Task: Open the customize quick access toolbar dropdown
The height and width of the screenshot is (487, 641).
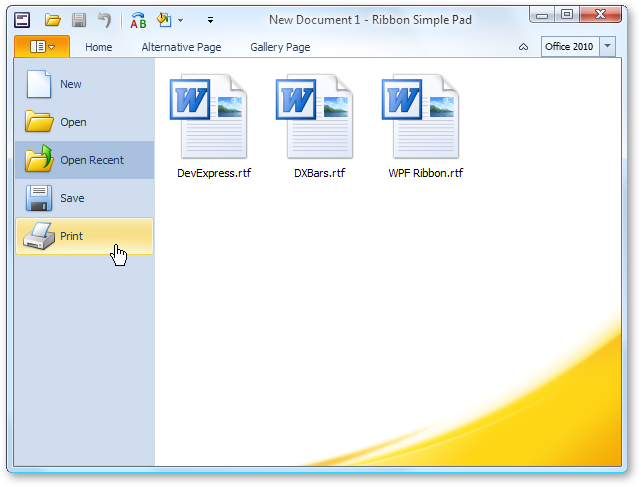Action: coord(209,20)
